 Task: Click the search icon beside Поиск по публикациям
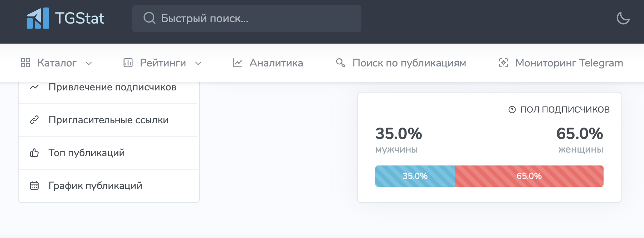(341, 63)
